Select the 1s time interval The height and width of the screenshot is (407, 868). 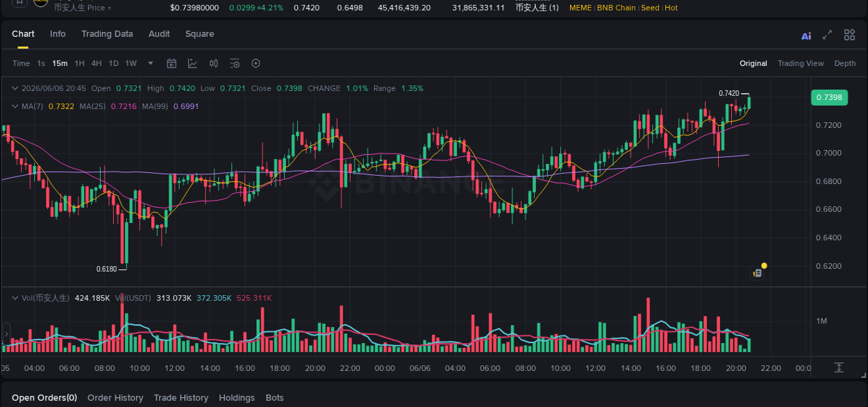(41, 63)
